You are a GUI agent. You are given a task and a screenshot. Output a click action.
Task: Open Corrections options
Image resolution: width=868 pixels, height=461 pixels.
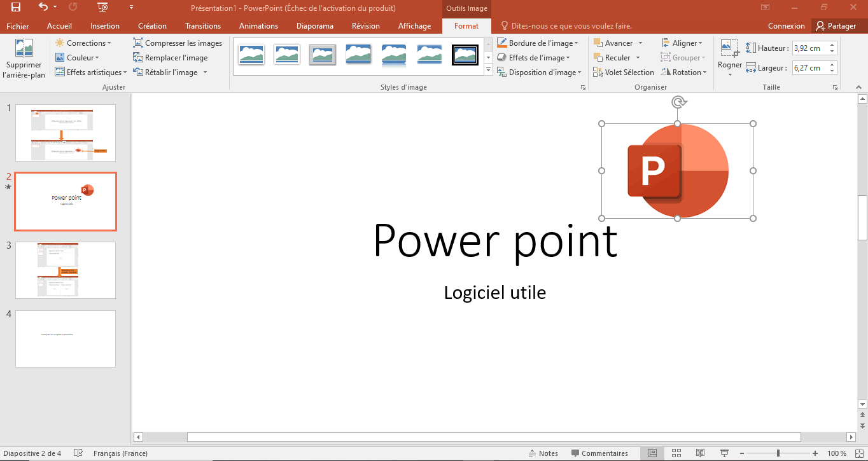83,43
